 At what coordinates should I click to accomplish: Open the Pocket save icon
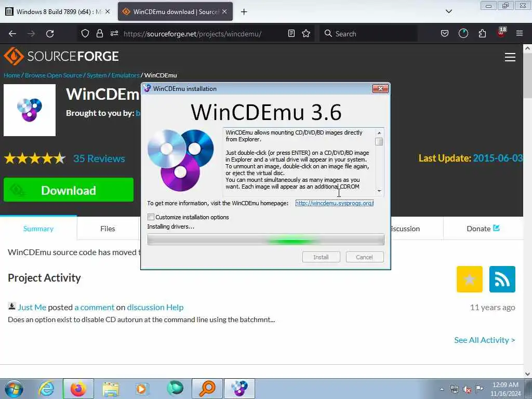tap(445, 34)
